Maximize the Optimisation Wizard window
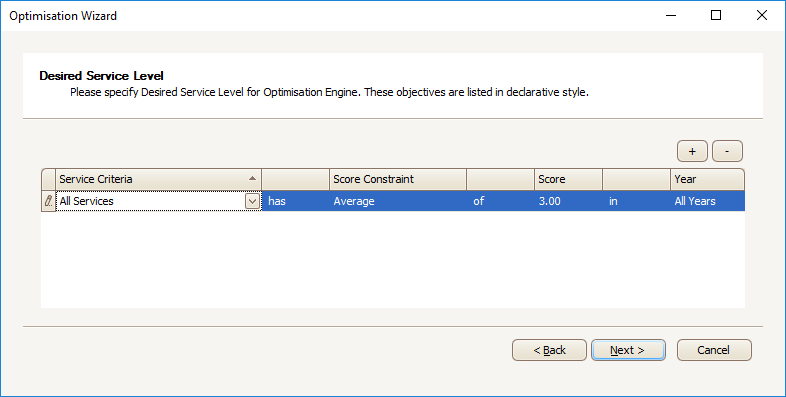 [716, 16]
